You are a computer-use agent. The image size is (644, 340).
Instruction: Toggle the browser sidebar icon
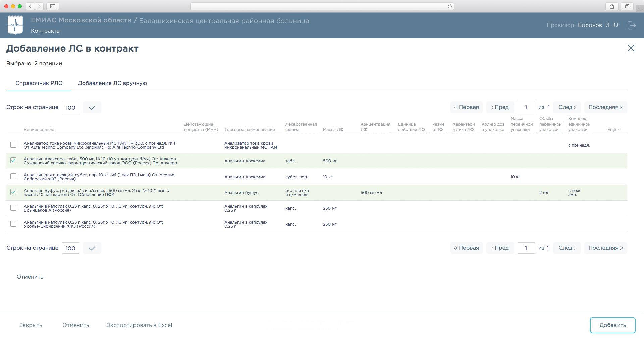click(x=53, y=6)
